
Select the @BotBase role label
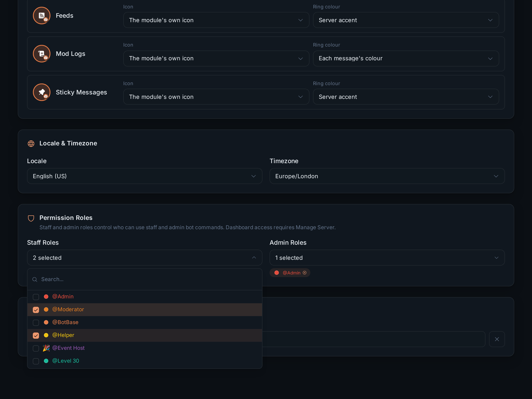coord(65,322)
